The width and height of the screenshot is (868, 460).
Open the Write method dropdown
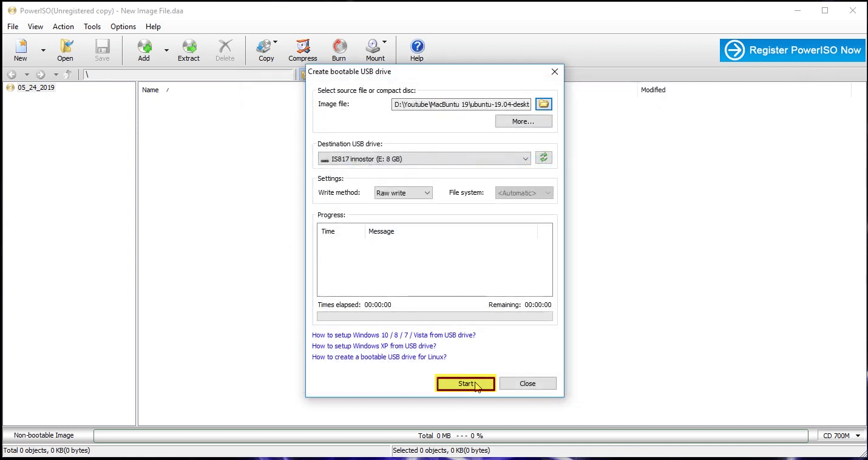click(x=403, y=193)
